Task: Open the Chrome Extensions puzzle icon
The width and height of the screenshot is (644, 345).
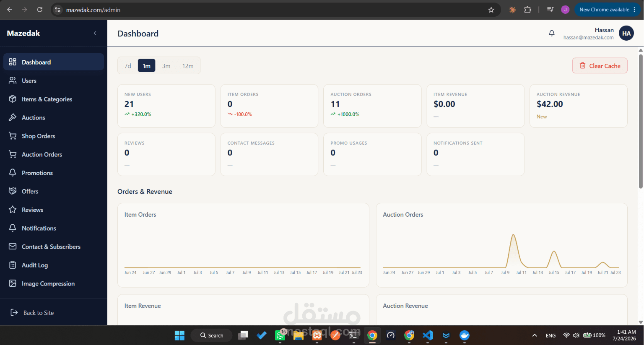Action: (528, 10)
